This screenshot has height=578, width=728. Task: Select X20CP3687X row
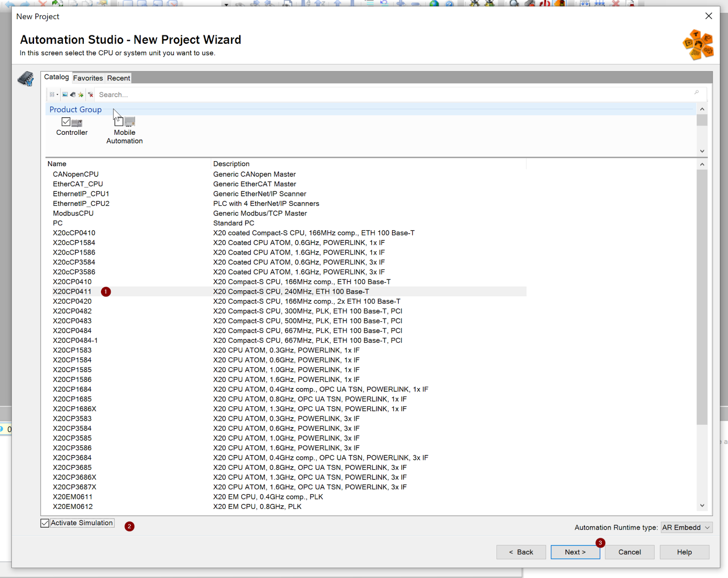pos(287,487)
